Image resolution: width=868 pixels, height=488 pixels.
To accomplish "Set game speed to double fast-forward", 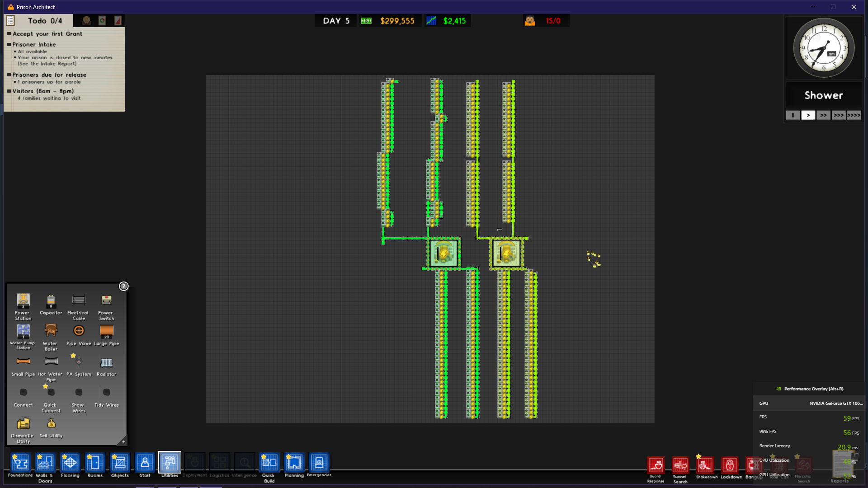I will [x=823, y=115].
